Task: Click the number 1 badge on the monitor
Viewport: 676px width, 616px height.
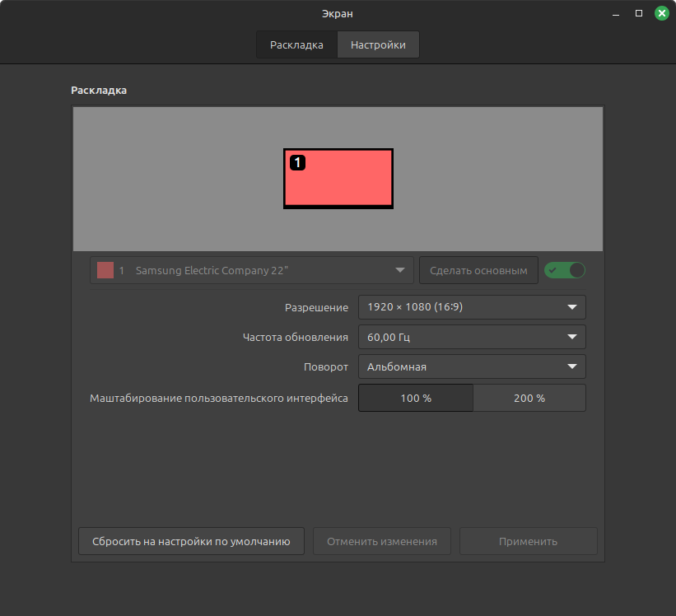Action: point(297,162)
